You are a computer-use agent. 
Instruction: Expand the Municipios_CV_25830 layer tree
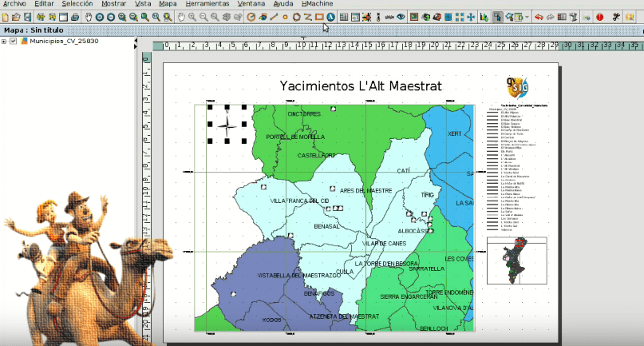tap(5, 41)
